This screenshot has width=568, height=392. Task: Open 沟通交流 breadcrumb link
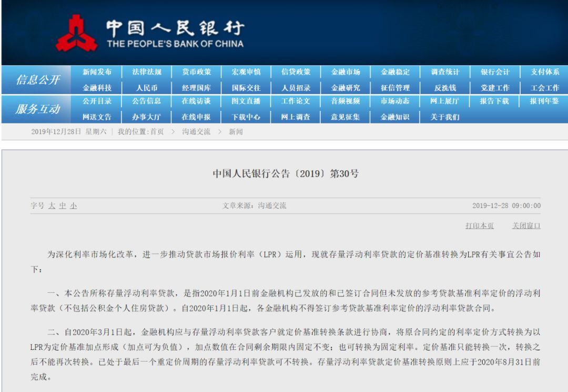click(x=196, y=132)
